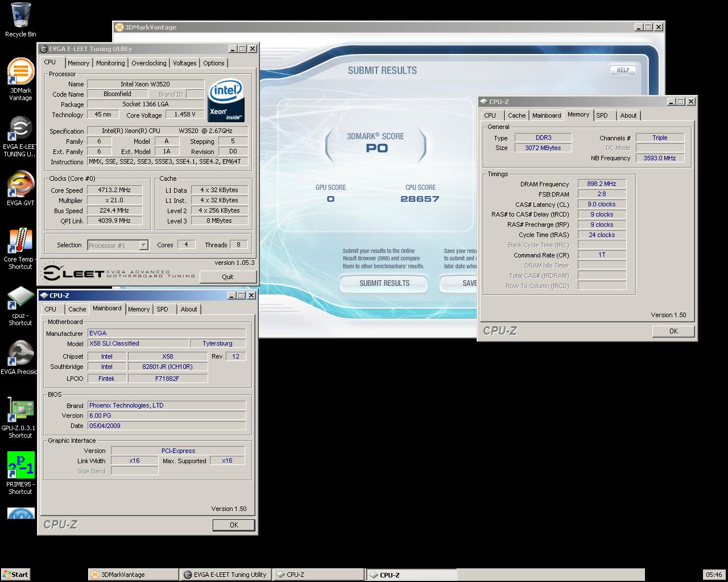
Task: Click the Channels # Triple value
Action: pyautogui.click(x=660, y=138)
